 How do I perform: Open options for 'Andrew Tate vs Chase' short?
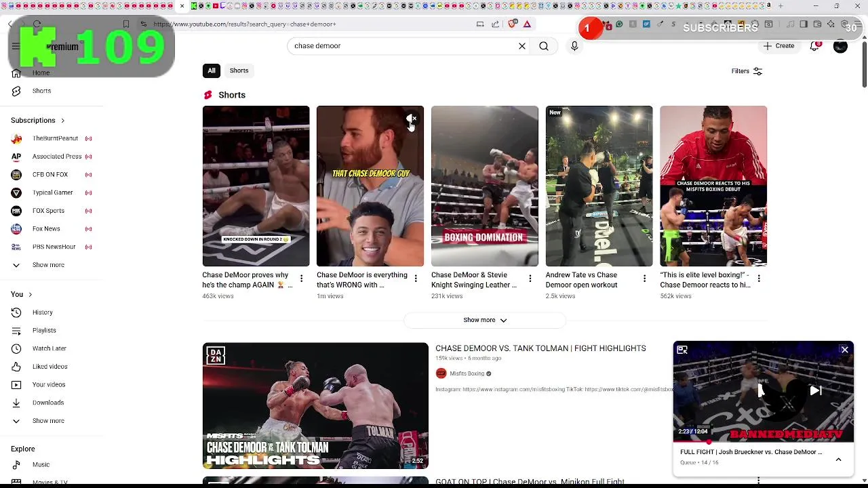tap(644, 279)
